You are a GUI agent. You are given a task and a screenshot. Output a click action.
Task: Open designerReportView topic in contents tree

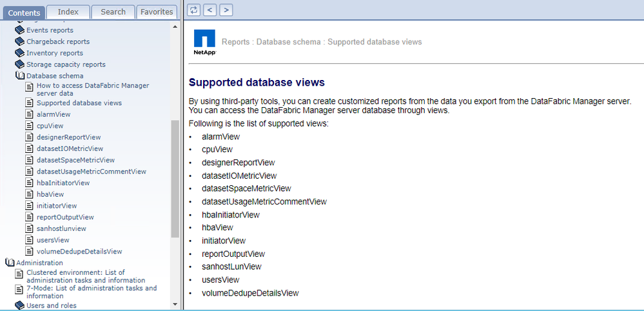[68, 137]
